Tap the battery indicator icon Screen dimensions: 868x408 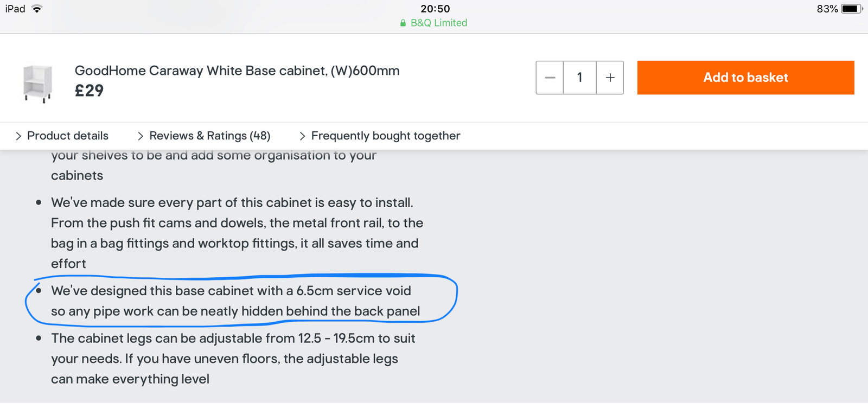[851, 9]
